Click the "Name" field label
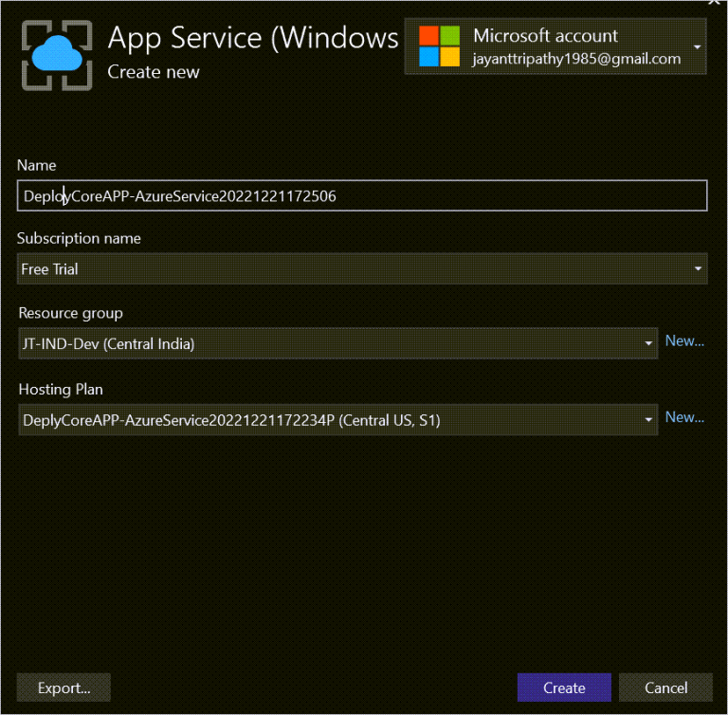Screen dimensions: 728x715 click(37, 165)
